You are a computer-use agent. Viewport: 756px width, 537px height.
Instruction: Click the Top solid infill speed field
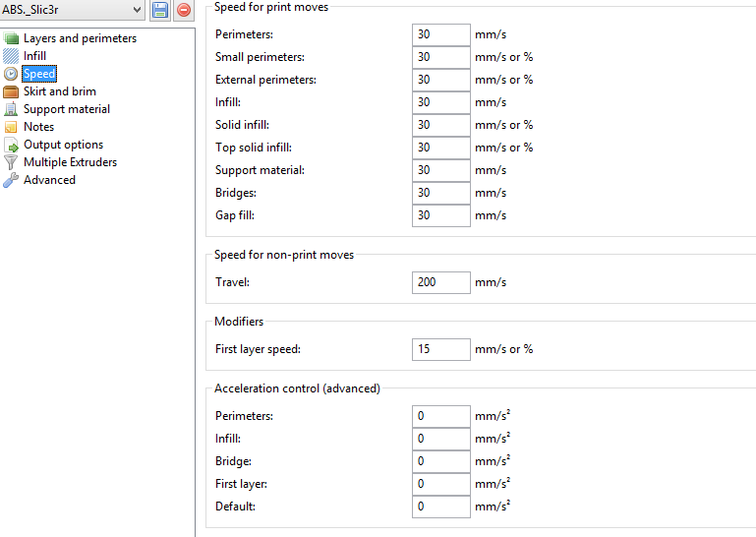click(x=440, y=148)
